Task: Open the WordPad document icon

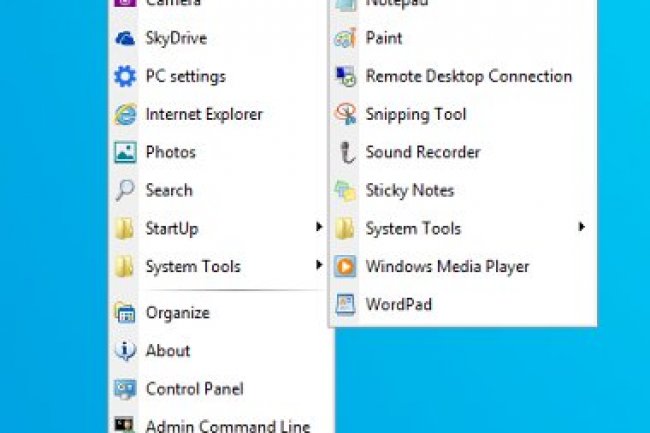Action: [x=345, y=304]
